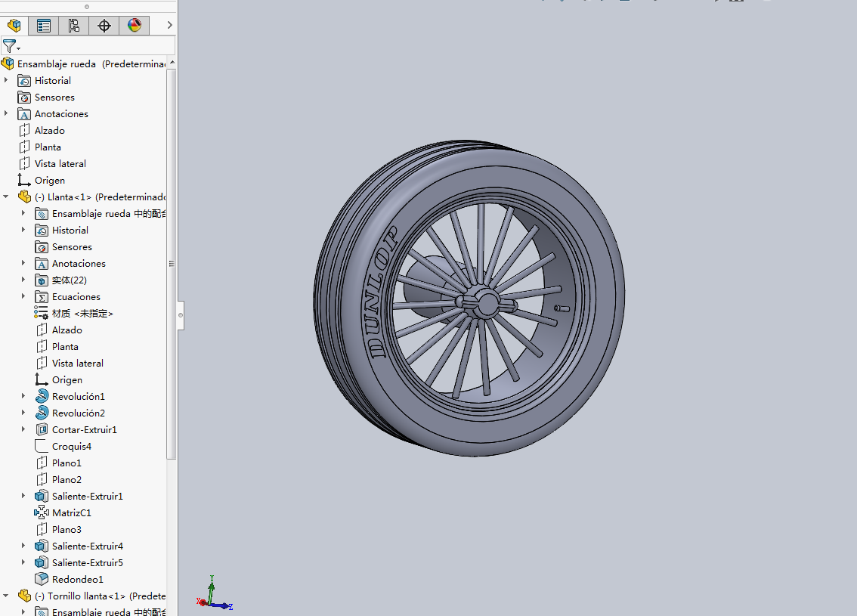The height and width of the screenshot is (616, 857).
Task: Click the feature tree vertical scrollbar
Action: pos(172,264)
